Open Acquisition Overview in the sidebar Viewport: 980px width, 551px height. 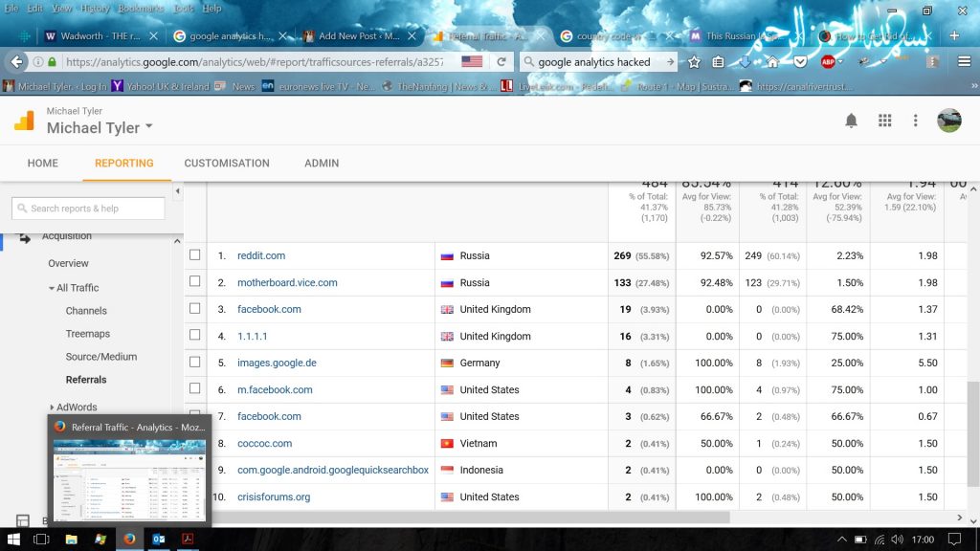pyautogui.click(x=68, y=264)
